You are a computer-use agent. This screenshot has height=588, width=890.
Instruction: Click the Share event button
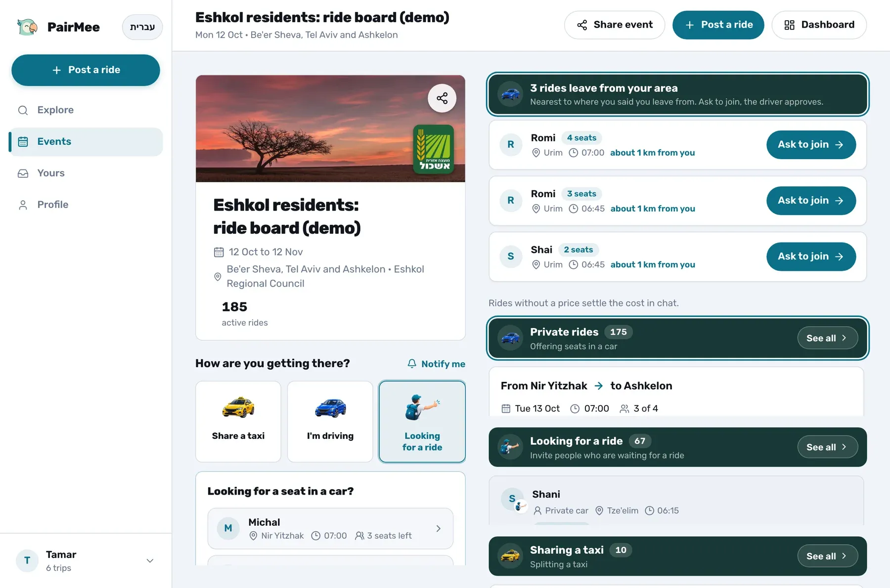[615, 25]
